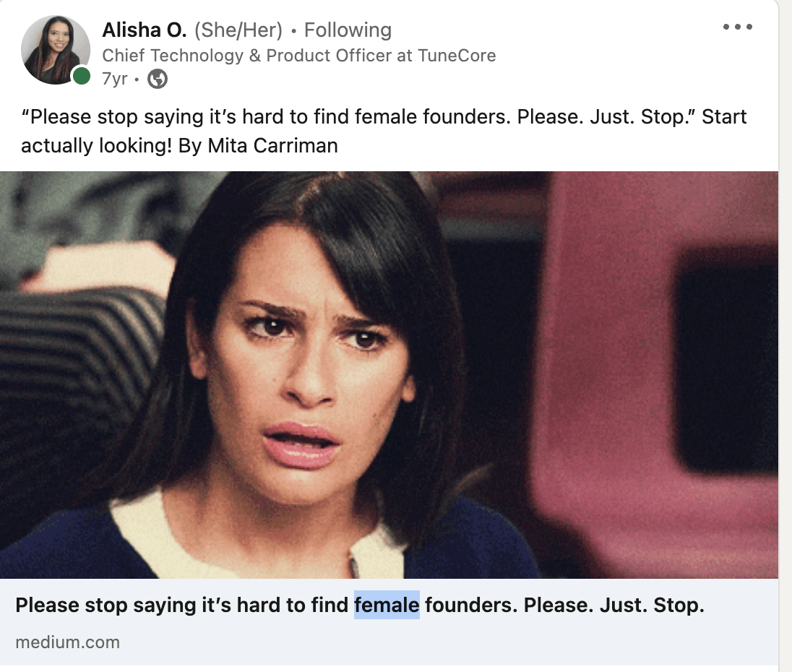
Task: Click the (She/Her) pronouns label
Action: click(x=238, y=30)
